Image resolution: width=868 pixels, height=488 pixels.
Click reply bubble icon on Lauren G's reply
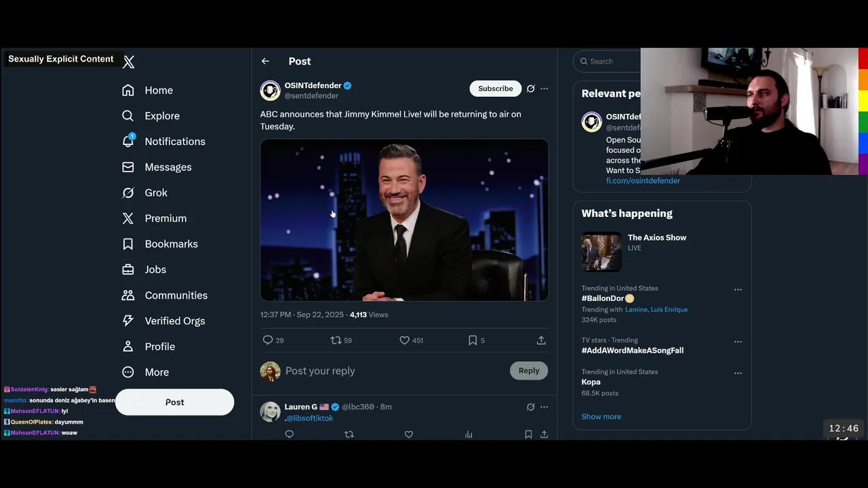click(290, 434)
